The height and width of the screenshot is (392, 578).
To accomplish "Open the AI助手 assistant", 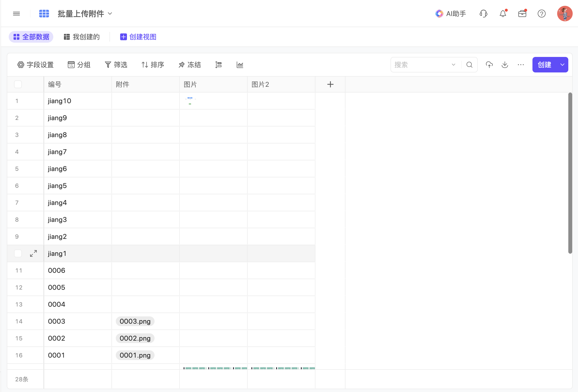I will point(450,14).
